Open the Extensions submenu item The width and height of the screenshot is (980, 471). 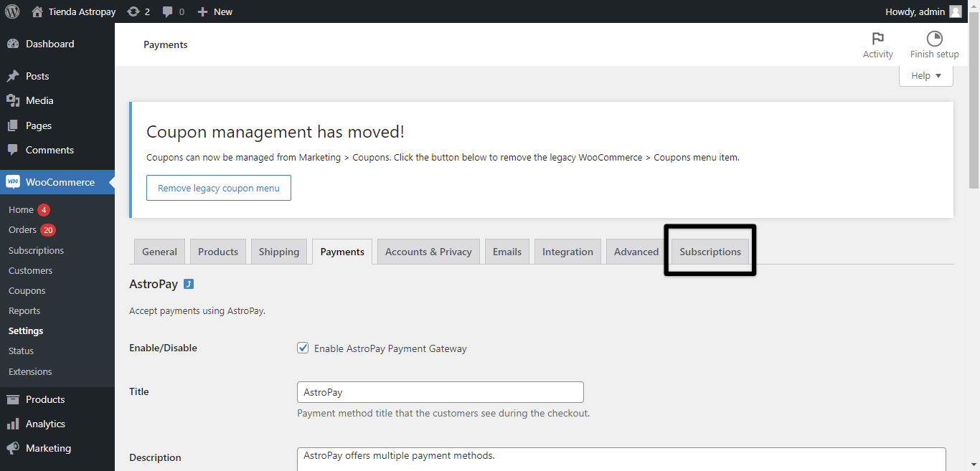pyautogui.click(x=30, y=371)
